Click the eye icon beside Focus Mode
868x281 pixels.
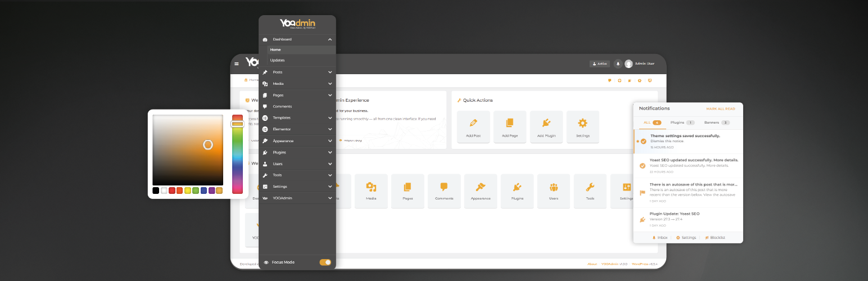coord(266,262)
